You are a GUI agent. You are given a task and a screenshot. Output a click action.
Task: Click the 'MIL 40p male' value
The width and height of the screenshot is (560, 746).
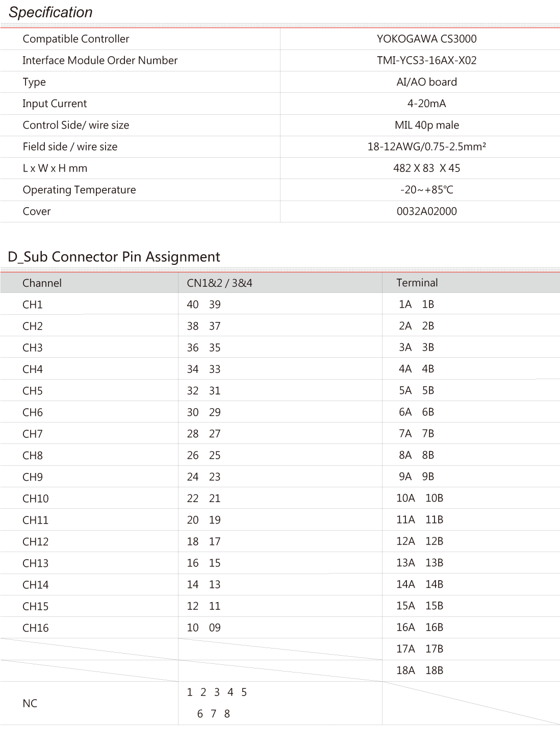click(426, 125)
